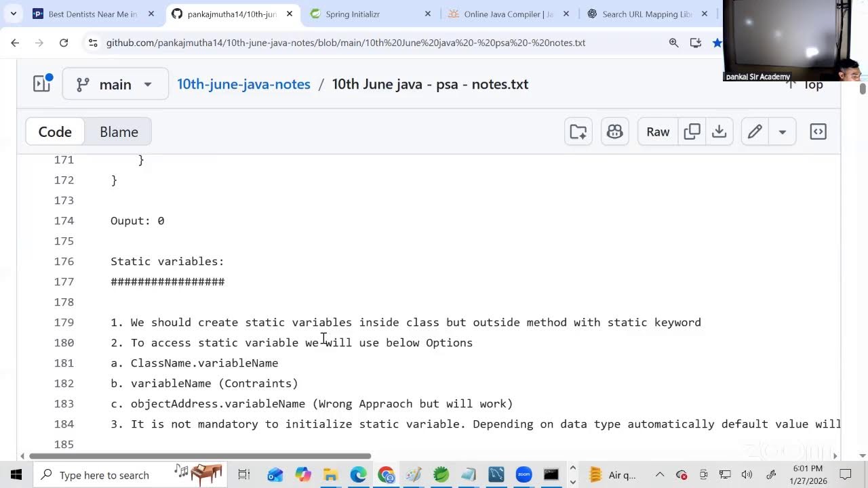Open Copilot icon next to Raw button
The height and width of the screenshot is (488, 868).
615,131
